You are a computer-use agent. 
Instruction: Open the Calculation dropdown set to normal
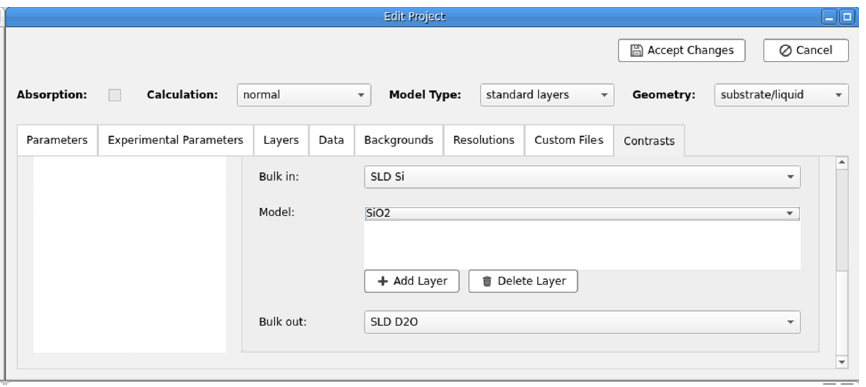(304, 95)
